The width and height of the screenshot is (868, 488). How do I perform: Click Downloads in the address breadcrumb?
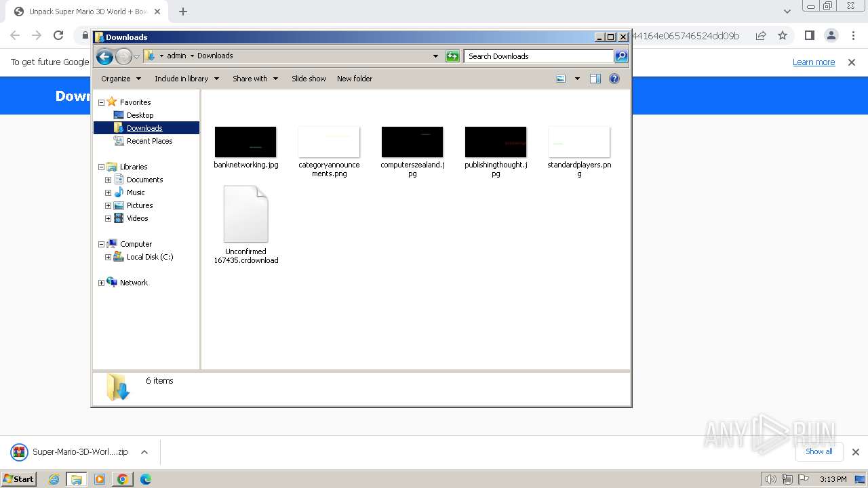(215, 56)
